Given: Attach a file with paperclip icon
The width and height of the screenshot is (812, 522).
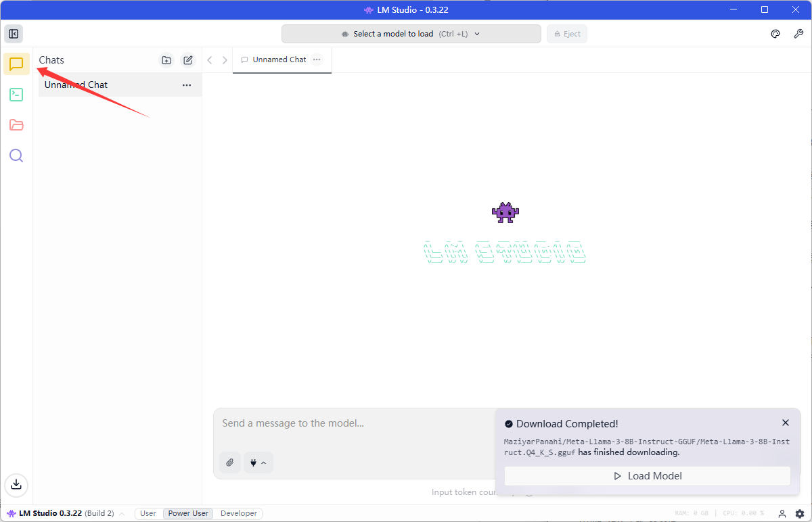Looking at the screenshot, I should 230,462.
